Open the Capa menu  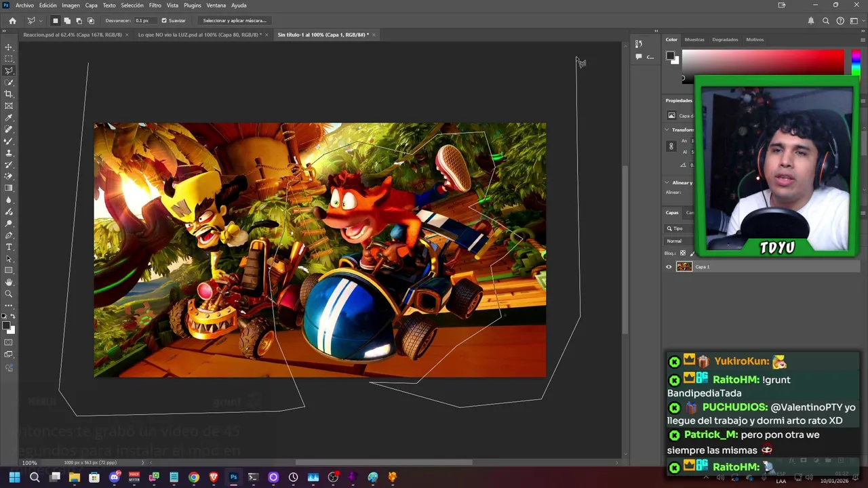[91, 5]
